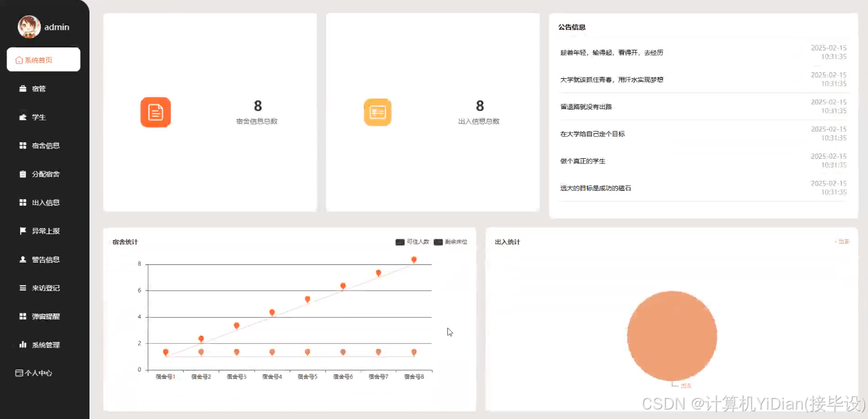
Task: Click the person icon beside 警告信息
Action: click(23, 260)
